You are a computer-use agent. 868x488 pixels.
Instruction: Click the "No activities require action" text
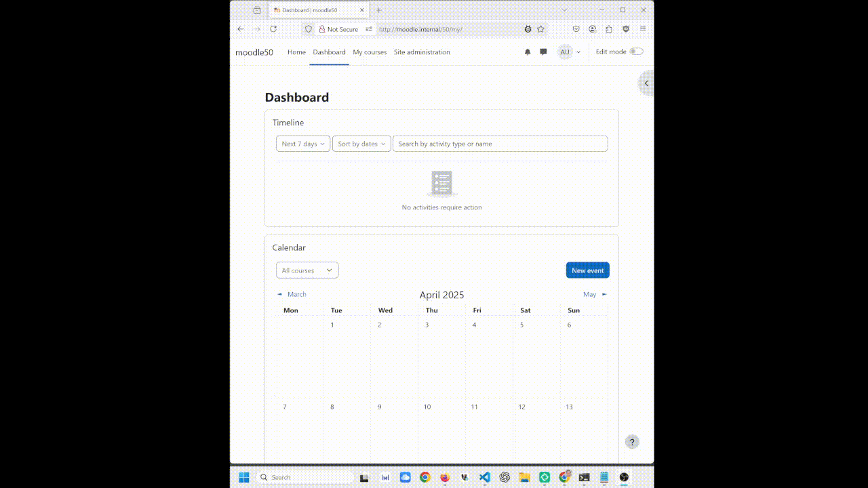tap(442, 207)
